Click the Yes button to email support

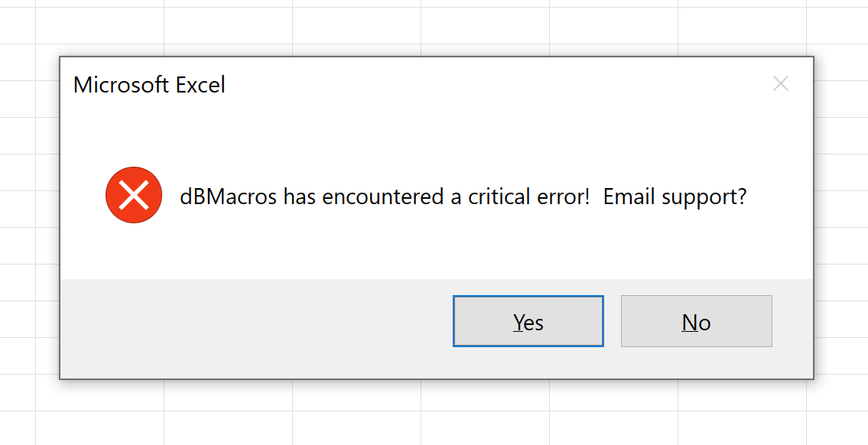pos(528,322)
